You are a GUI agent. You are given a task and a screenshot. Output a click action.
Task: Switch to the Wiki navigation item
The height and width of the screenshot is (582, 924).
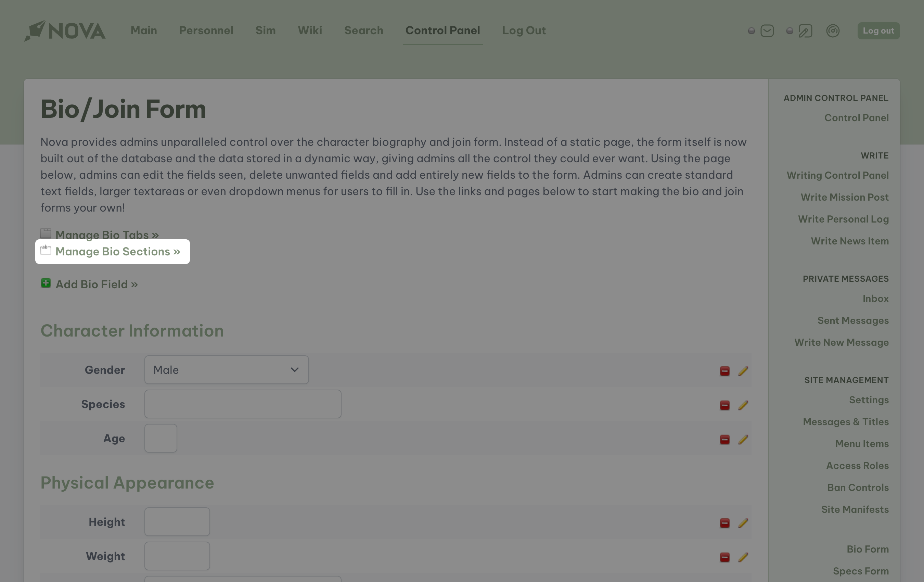(310, 31)
